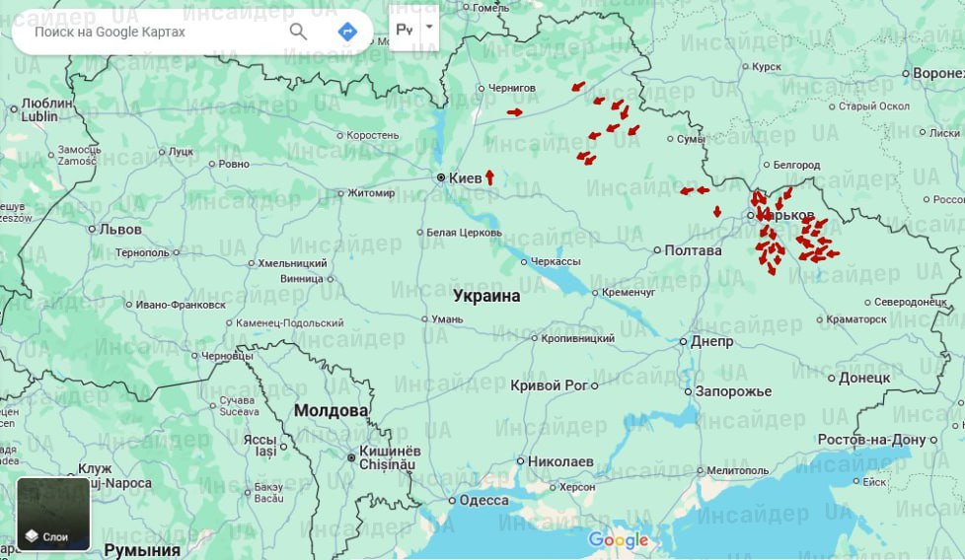Select the Киев capital marker dot
Image resolution: width=965 pixels, height=560 pixels.
coord(441,177)
